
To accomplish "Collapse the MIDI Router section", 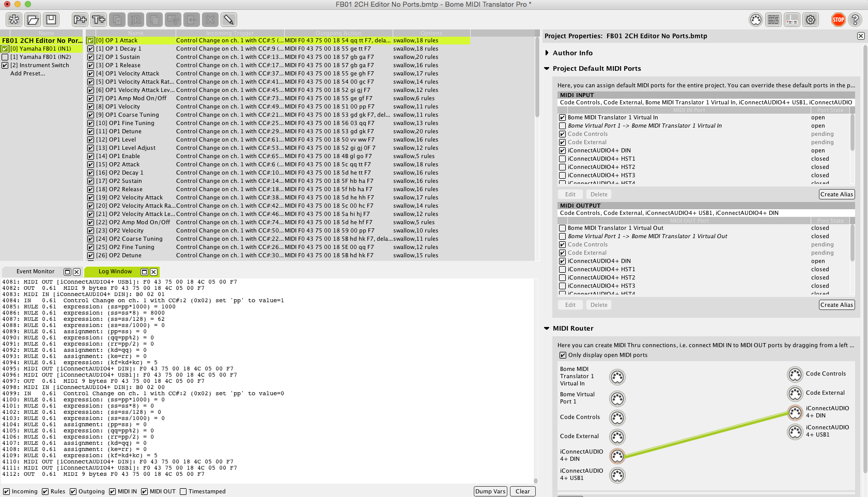I will point(547,329).
